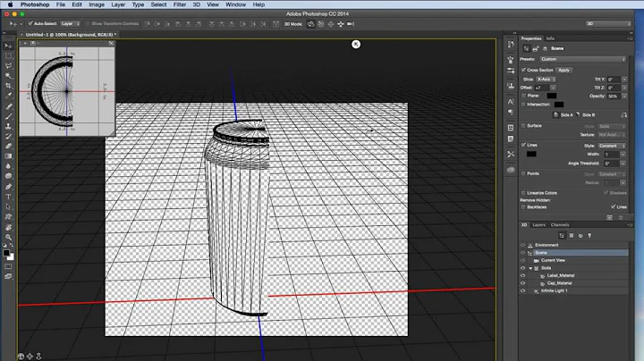This screenshot has width=644, height=361.
Task: Select the Brush tool
Action: click(x=8, y=116)
